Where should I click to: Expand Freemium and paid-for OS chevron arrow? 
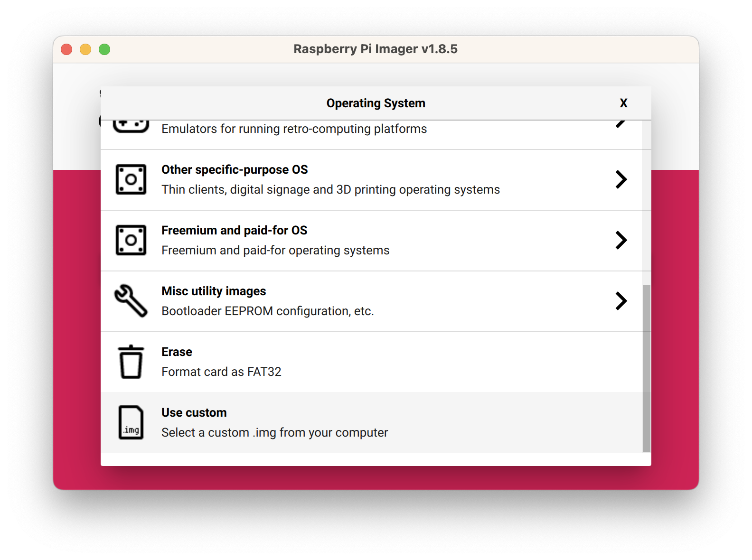tap(621, 240)
